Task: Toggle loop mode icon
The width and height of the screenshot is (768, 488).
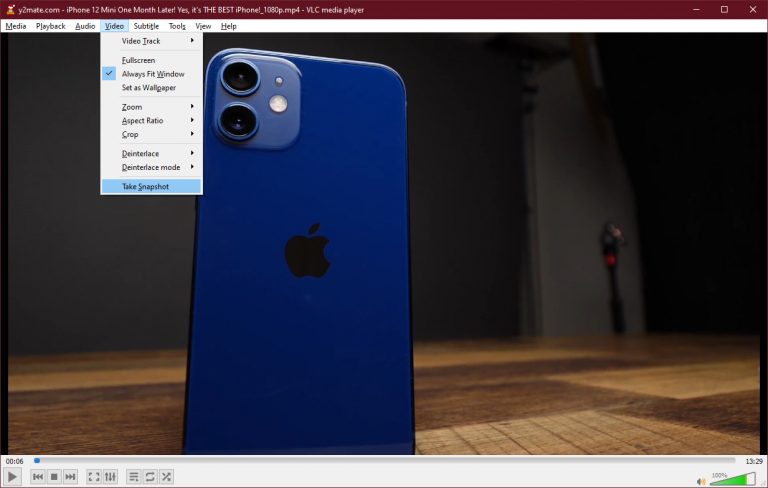Action: pyautogui.click(x=150, y=477)
